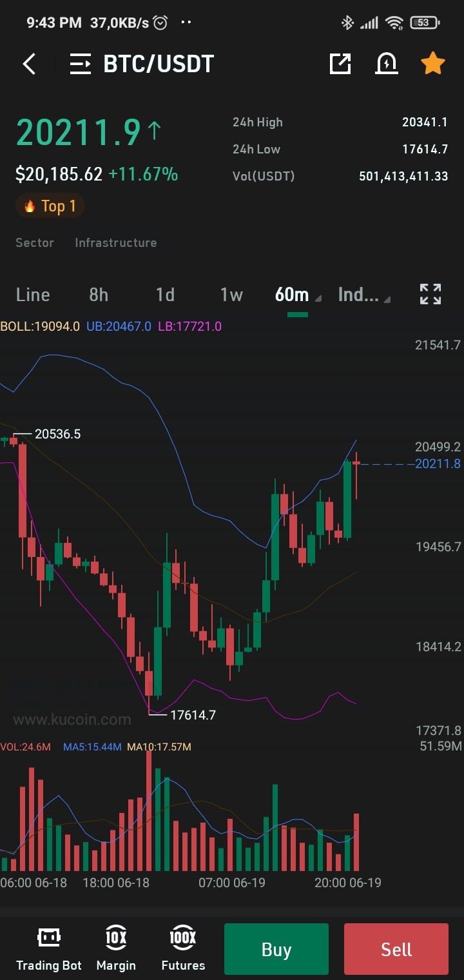Expand chart to fullscreen view
The width and height of the screenshot is (464, 980).
[x=430, y=294]
